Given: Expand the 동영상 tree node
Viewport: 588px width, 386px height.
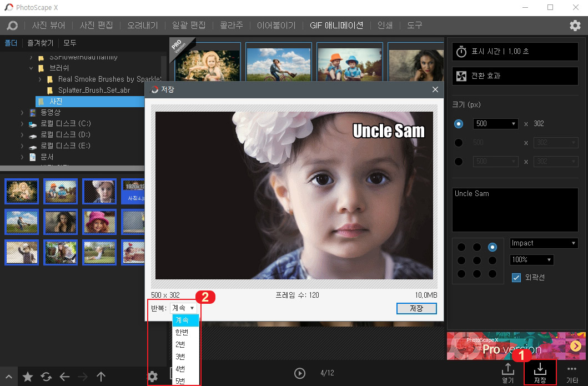Looking at the screenshot, I should 22,113.
